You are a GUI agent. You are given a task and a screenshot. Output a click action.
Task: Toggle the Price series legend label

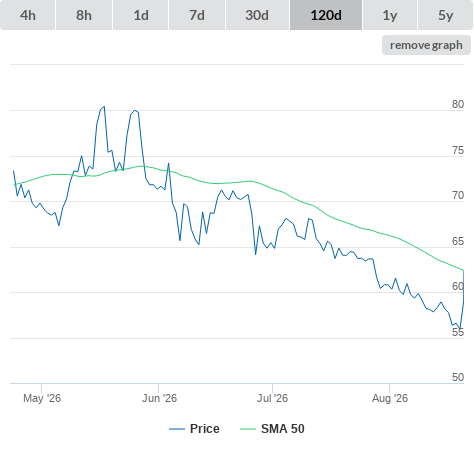click(205, 429)
